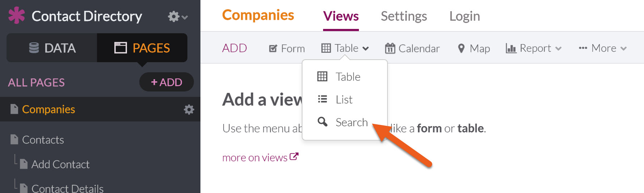Click the pink asterisk app logo
Screen dimensions: 644x193
(x=17, y=16)
